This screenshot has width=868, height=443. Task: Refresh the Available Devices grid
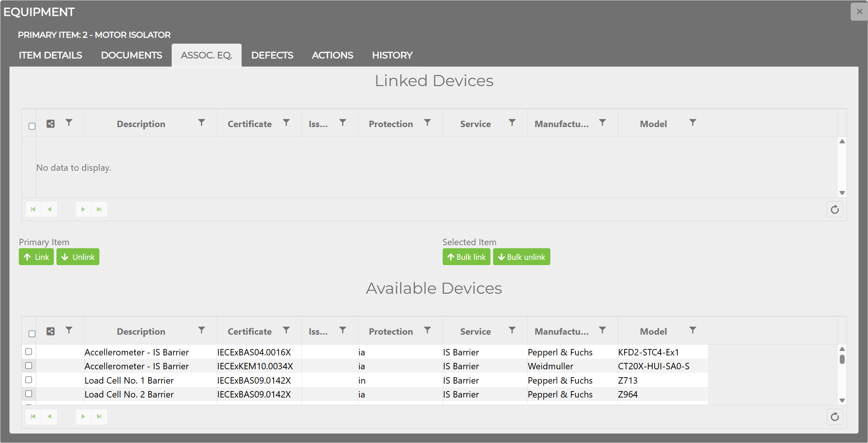click(x=834, y=417)
